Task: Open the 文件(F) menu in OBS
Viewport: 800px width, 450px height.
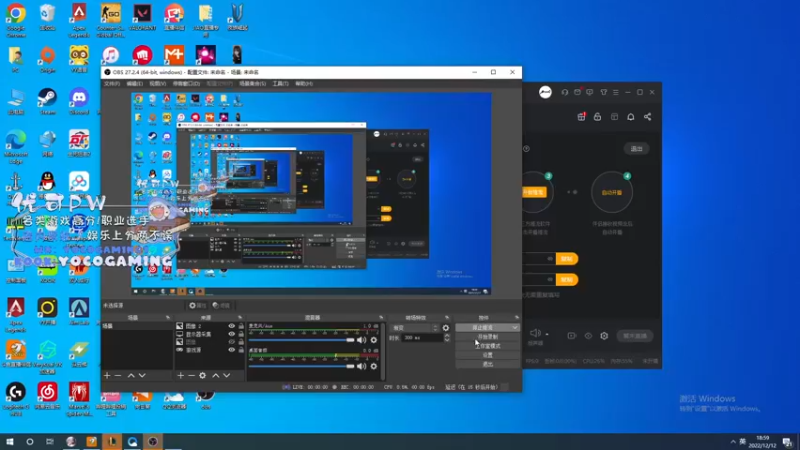Action: click(112, 84)
